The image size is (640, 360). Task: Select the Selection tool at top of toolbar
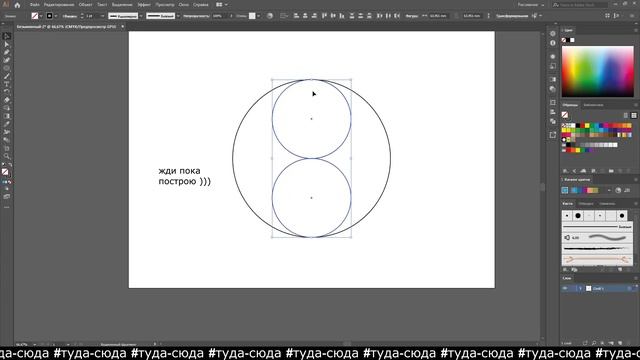click(x=7, y=37)
